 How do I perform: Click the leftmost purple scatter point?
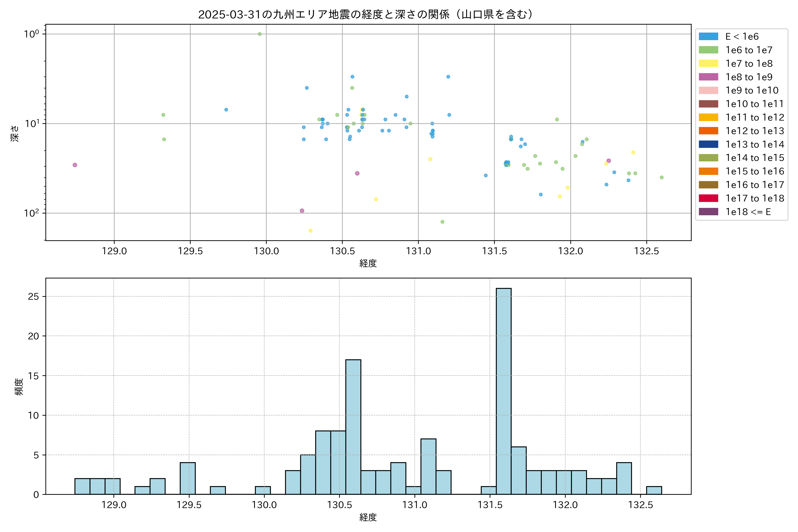pos(75,165)
